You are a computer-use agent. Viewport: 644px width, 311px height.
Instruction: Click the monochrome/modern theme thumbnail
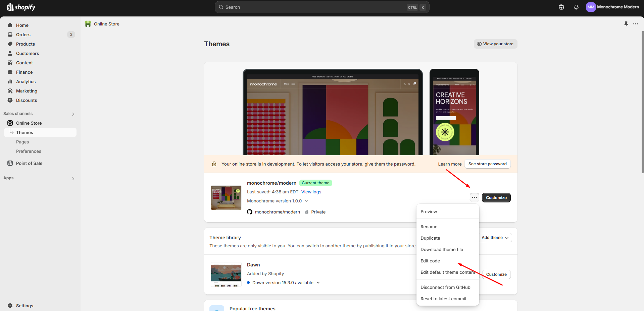click(226, 198)
